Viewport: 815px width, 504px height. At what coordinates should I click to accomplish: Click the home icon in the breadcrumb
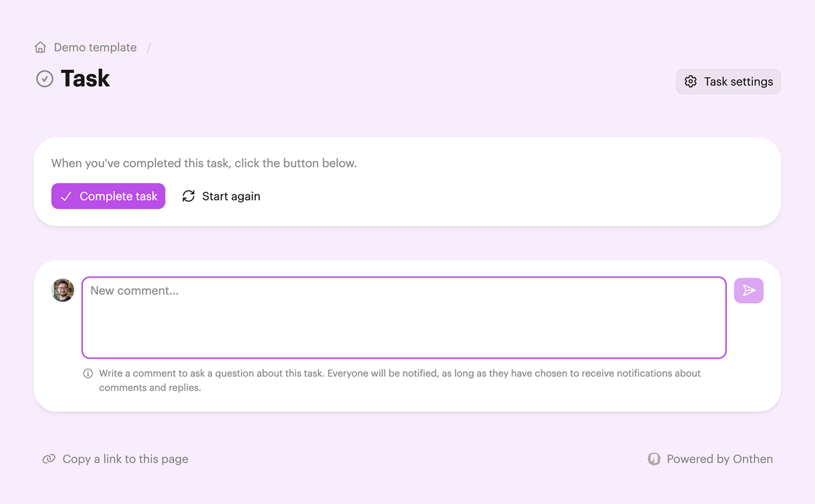pos(40,47)
